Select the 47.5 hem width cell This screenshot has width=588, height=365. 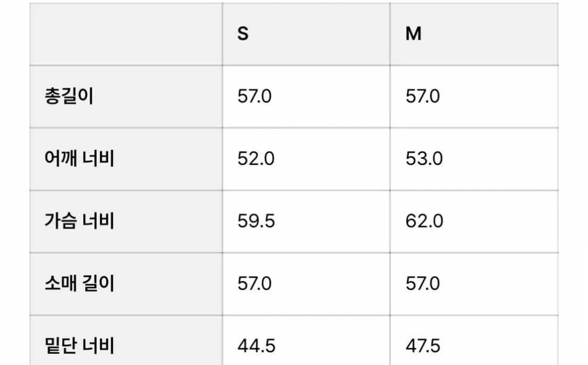(x=423, y=346)
